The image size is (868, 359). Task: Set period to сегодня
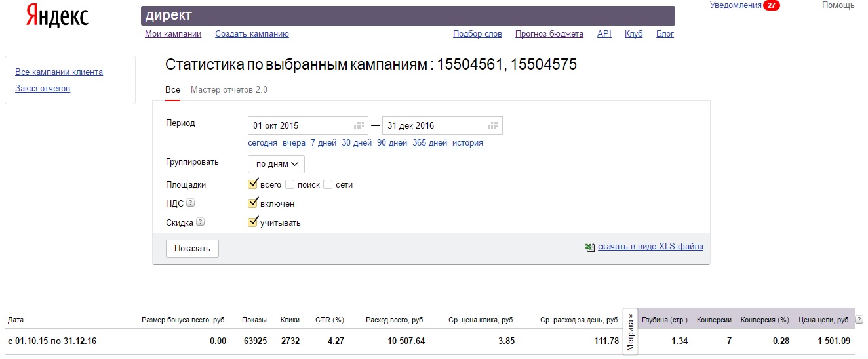coord(262,143)
